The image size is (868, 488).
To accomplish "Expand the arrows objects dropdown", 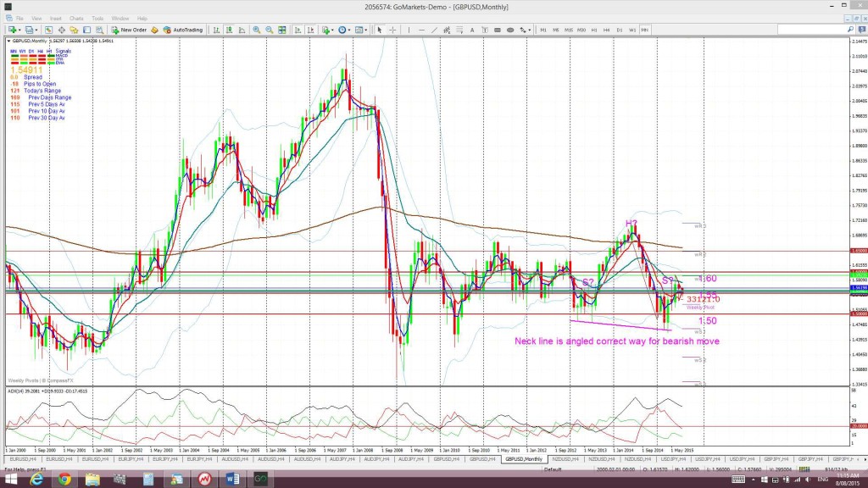I will point(530,30).
